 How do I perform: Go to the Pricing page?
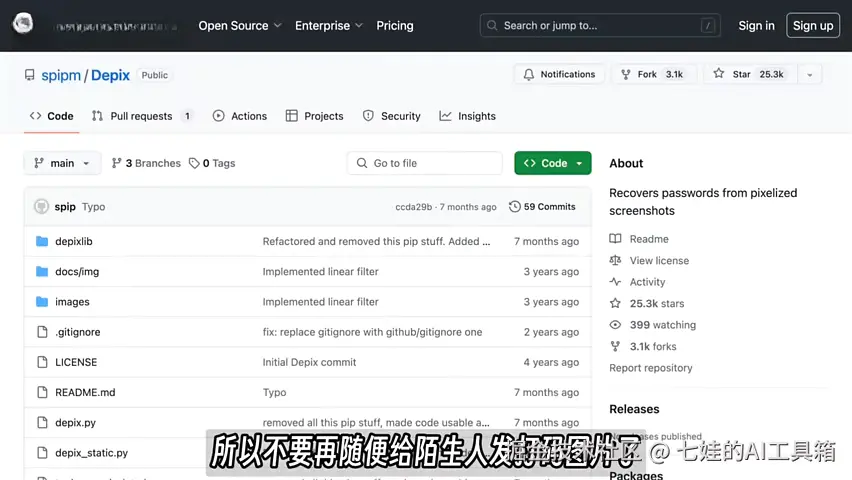point(394,26)
